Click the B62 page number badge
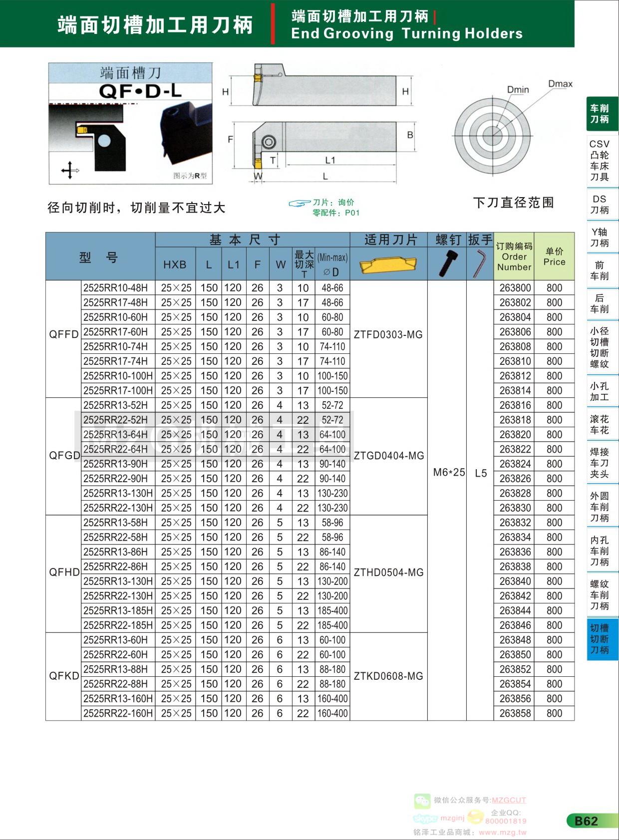This screenshot has width=619, height=840. (x=586, y=821)
